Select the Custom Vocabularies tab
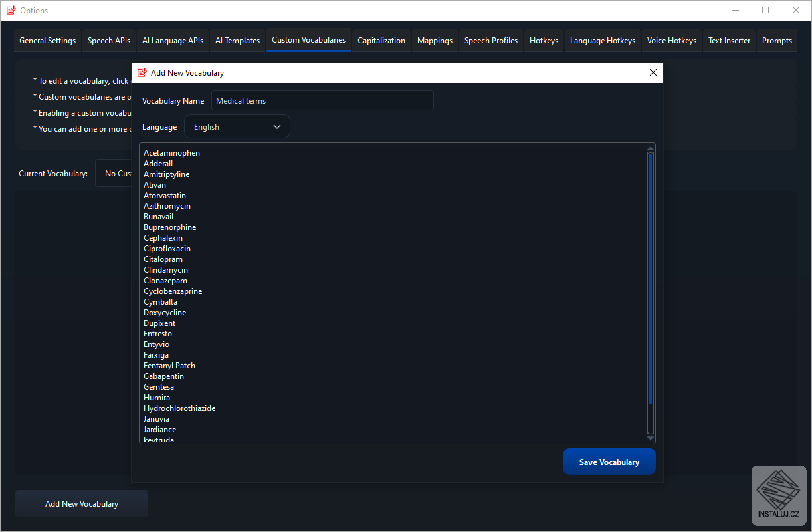Screen dimensions: 812x532 pos(308,40)
